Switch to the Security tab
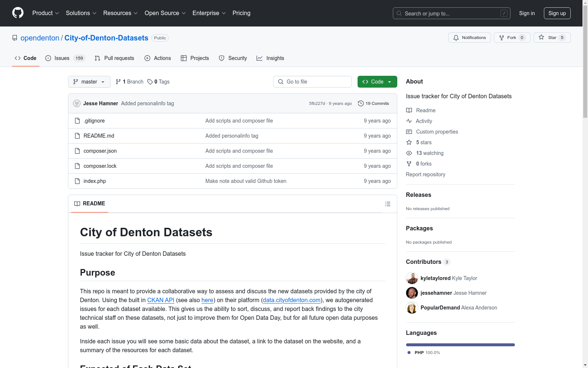588x368 pixels. [x=233, y=58]
